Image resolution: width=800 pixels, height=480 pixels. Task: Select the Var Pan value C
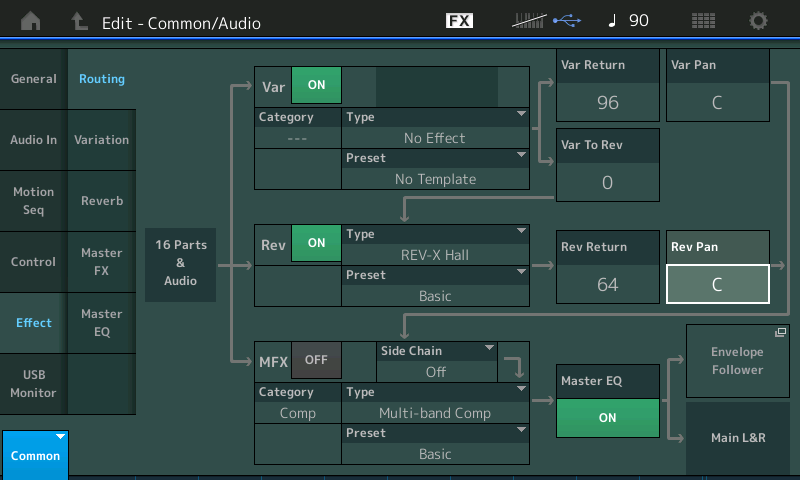tap(717, 103)
